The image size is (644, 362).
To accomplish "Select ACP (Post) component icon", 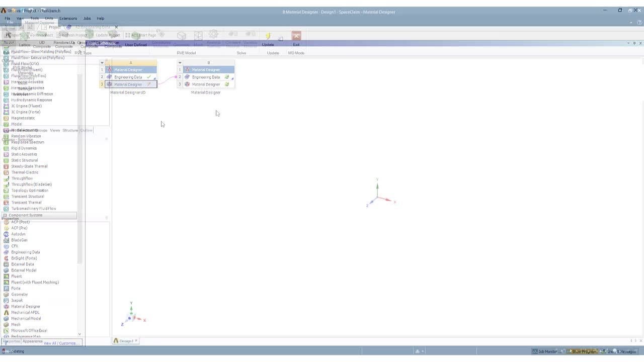I will pyautogui.click(x=6, y=222).
